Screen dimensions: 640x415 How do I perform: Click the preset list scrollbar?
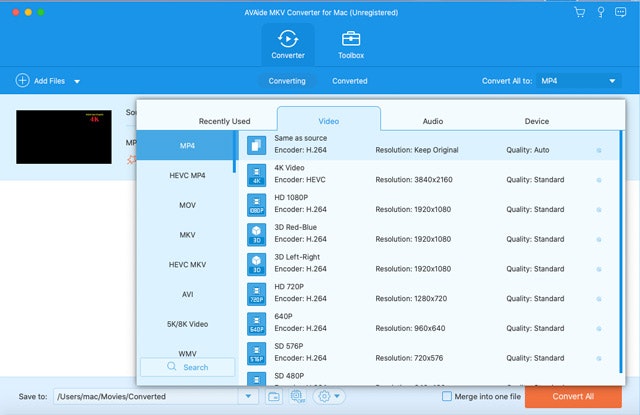coord(621,251)
